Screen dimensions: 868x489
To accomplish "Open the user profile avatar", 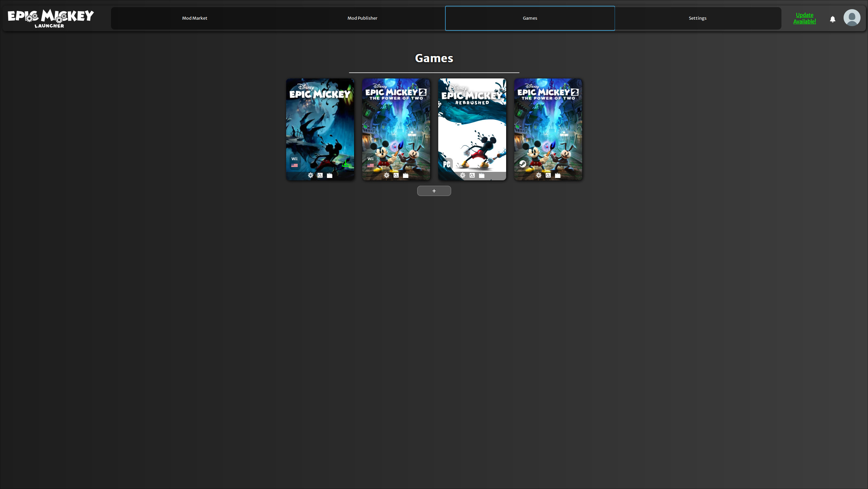I will tap(852, 17).
